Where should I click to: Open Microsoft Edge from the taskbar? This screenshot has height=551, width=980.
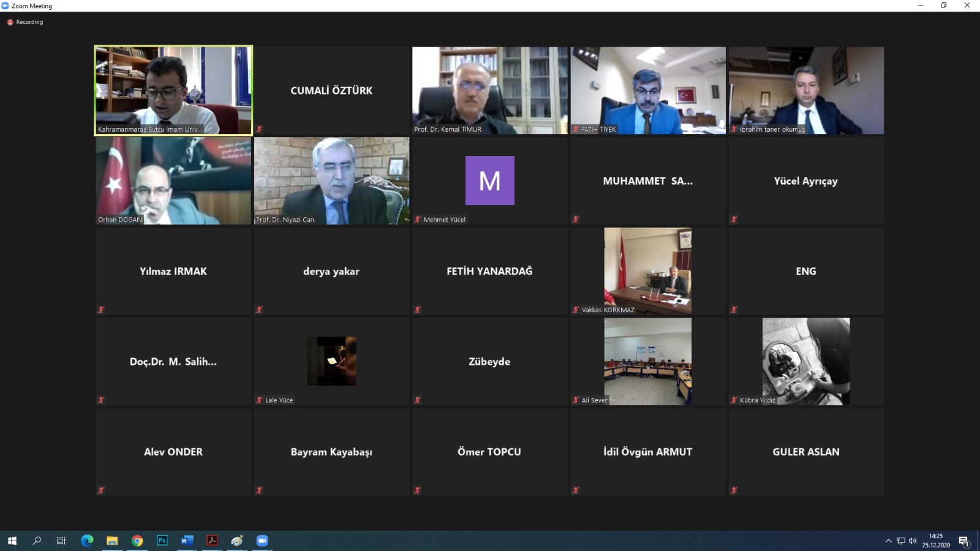(x=87, y=541)
